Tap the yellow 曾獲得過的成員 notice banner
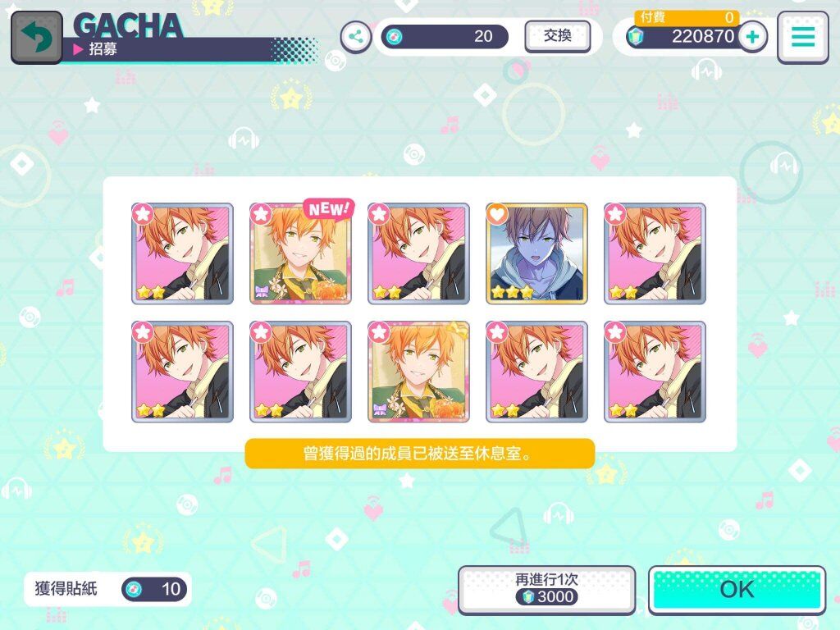840x630 pixels. click(x=419, y=453)
